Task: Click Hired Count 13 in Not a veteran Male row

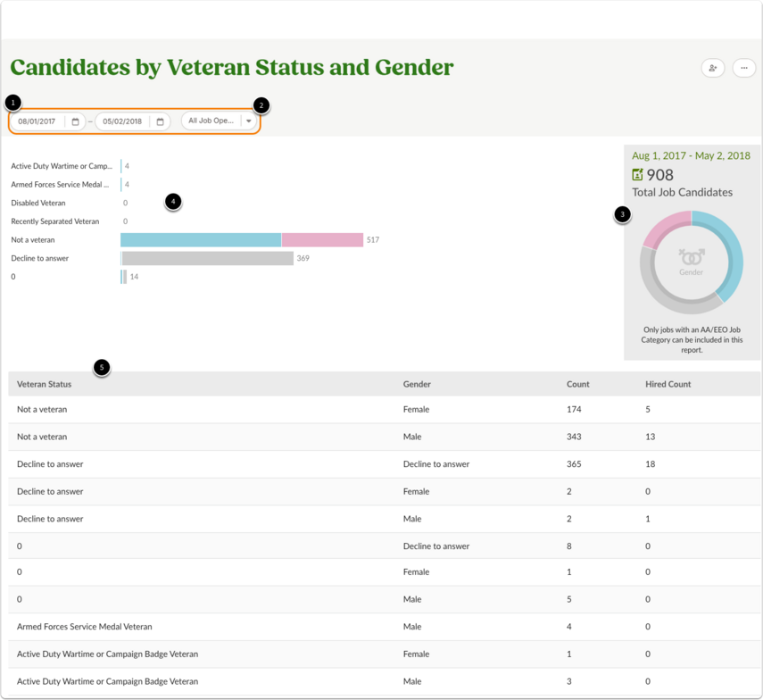Action: (650, 437)
